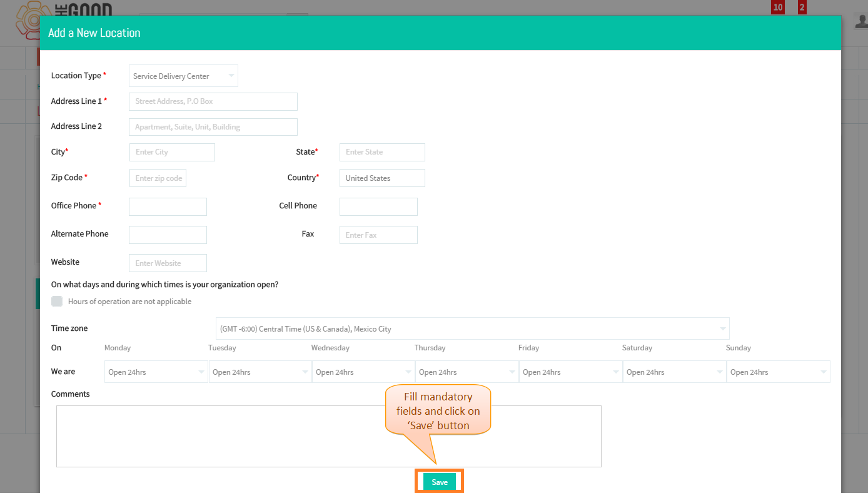Open the Location Type dropdown
The image size is (868, 493).
183,76
